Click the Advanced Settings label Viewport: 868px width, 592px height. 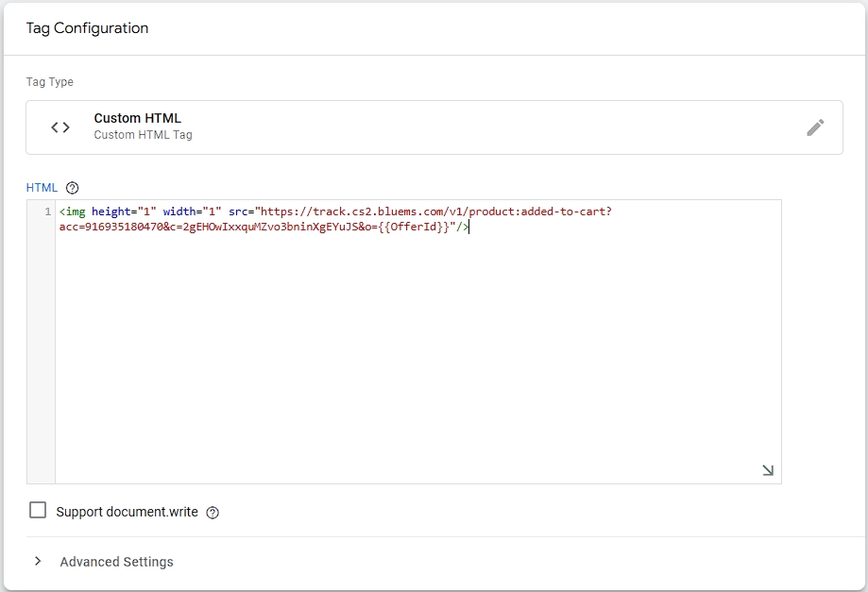point(116,562)
